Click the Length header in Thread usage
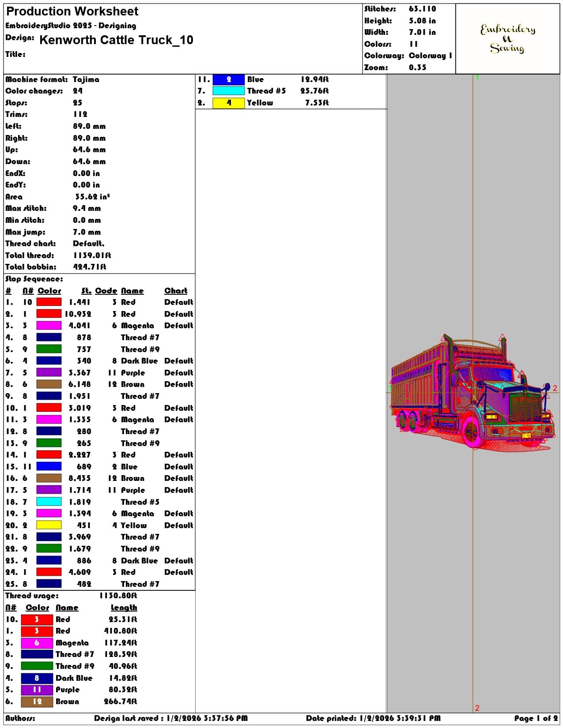 click(x=124, y=608)
